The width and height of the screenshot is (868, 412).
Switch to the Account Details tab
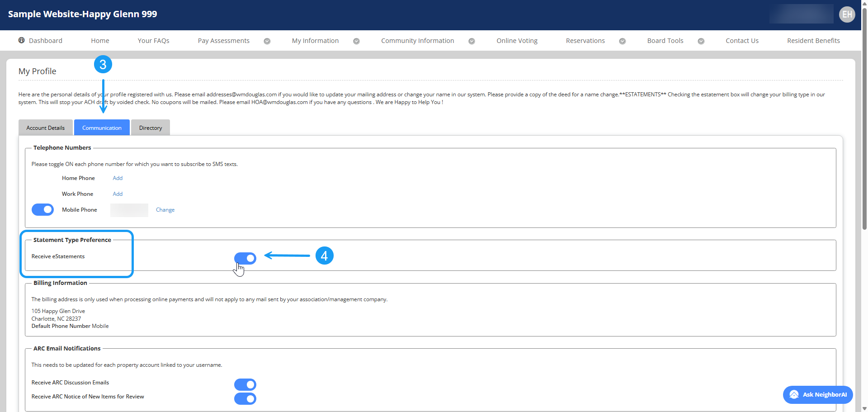[x=46, y=128]
